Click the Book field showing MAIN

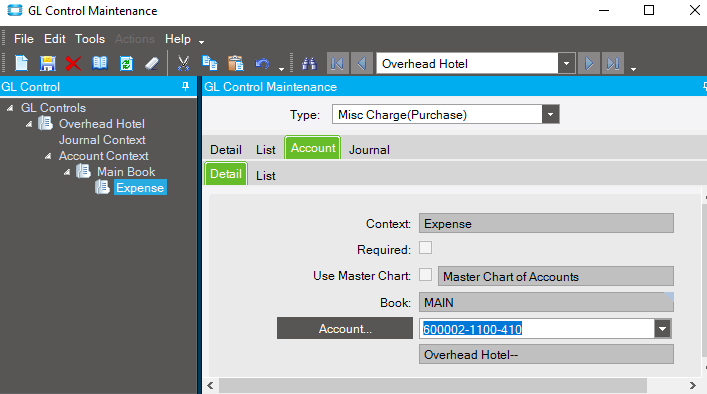pos(546,302)
